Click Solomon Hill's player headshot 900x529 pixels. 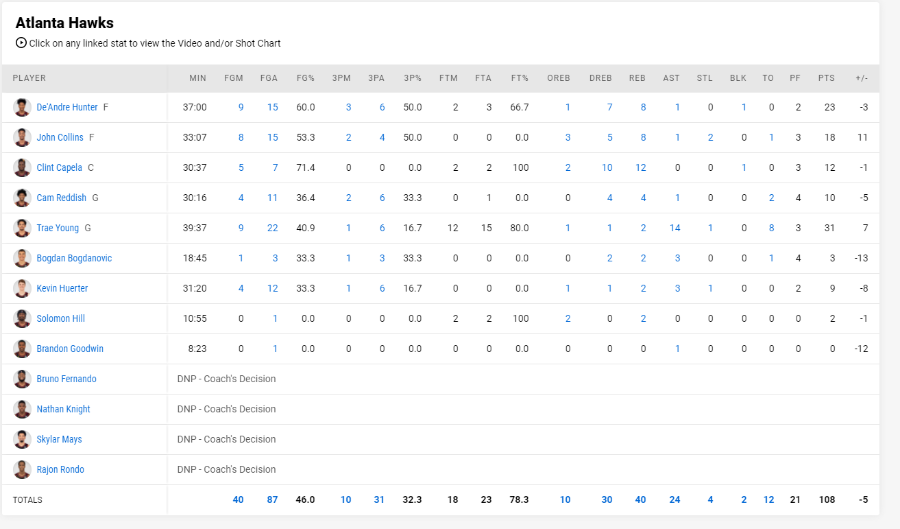tap(22, 318)
